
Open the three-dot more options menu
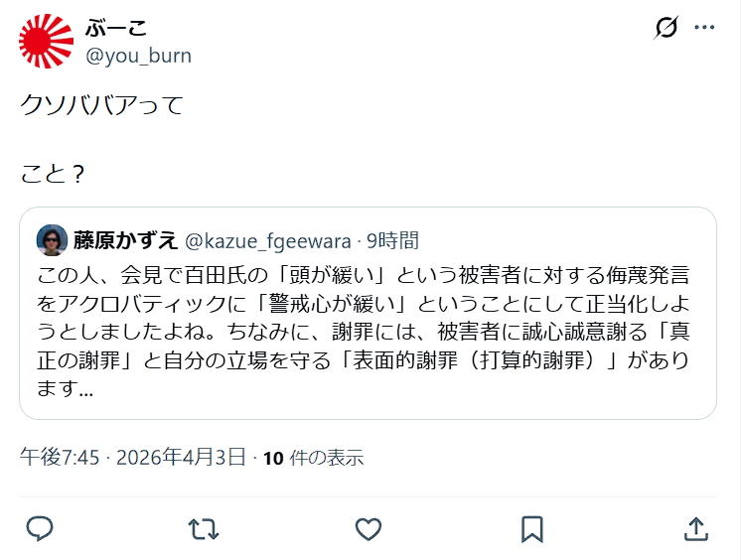click(704, 29)
